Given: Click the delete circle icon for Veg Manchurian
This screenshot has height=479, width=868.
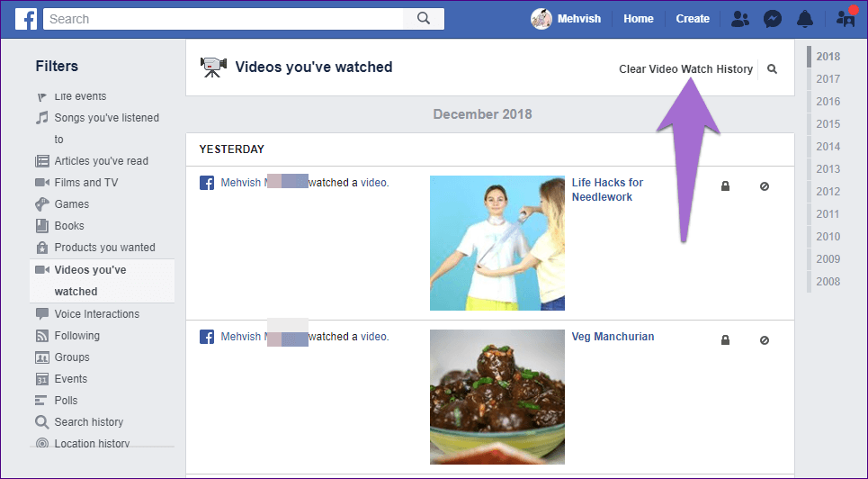Looking at the screenshot, I should (765, 339).
